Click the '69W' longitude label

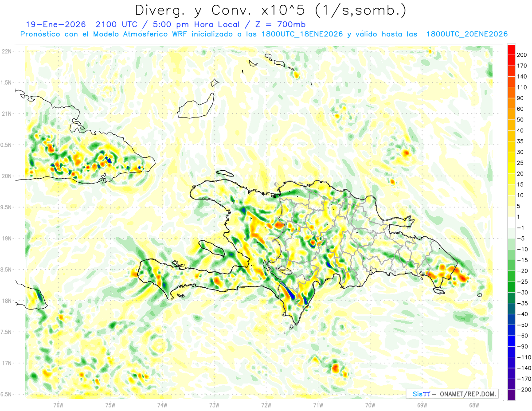422,405
